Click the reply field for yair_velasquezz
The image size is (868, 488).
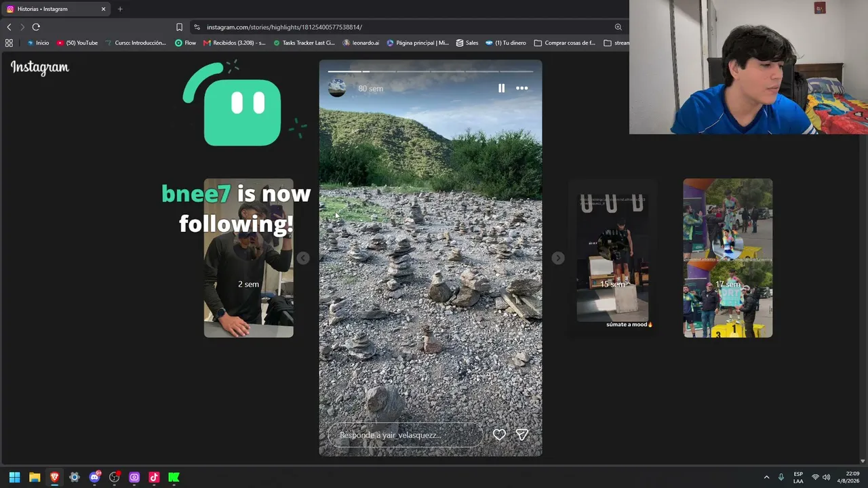click(x=405, y=435)
